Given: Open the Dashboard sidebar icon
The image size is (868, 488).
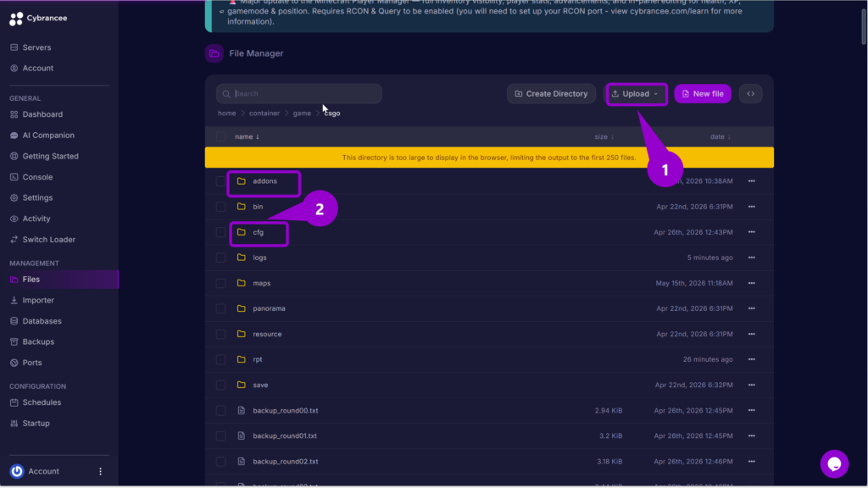Looking at the screenshot, I should click(14, 114).
